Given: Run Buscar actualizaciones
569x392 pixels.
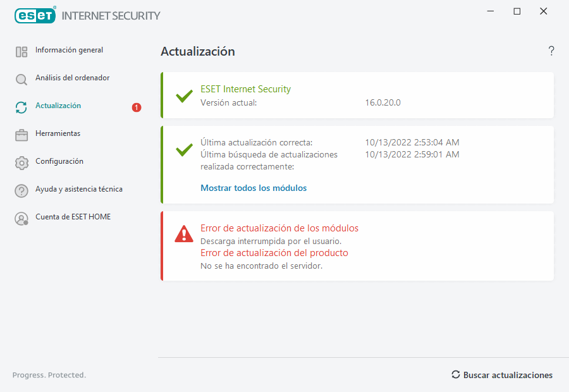Looking at the screenshot, I should click(502, 374).
